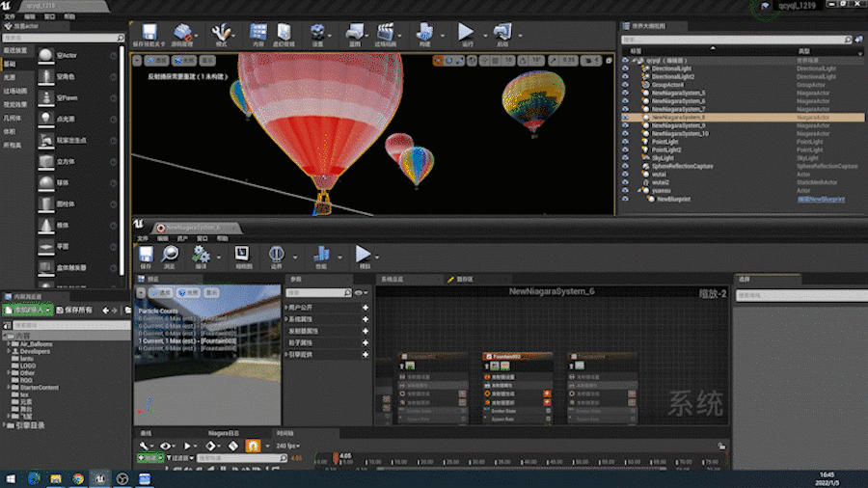Click the timeline wrench settings icon
The height and width of the screenshot is (488, 868).
[144, 446]
